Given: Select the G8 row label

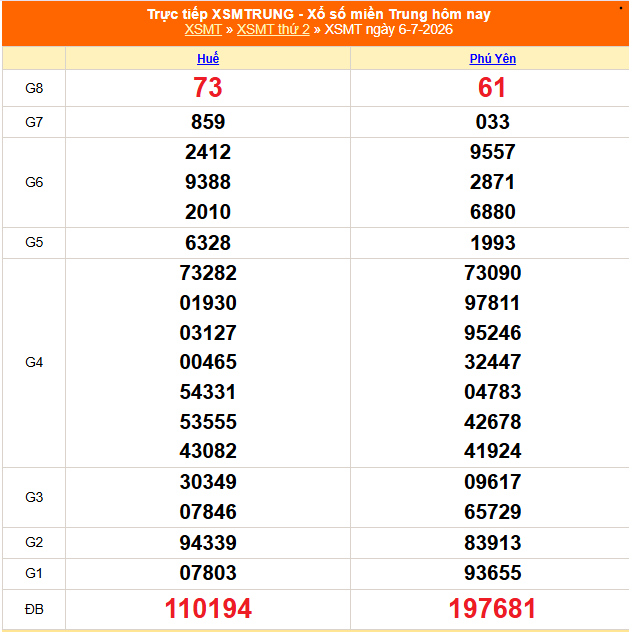Looking at the screenshot, I should click(34, 88).
